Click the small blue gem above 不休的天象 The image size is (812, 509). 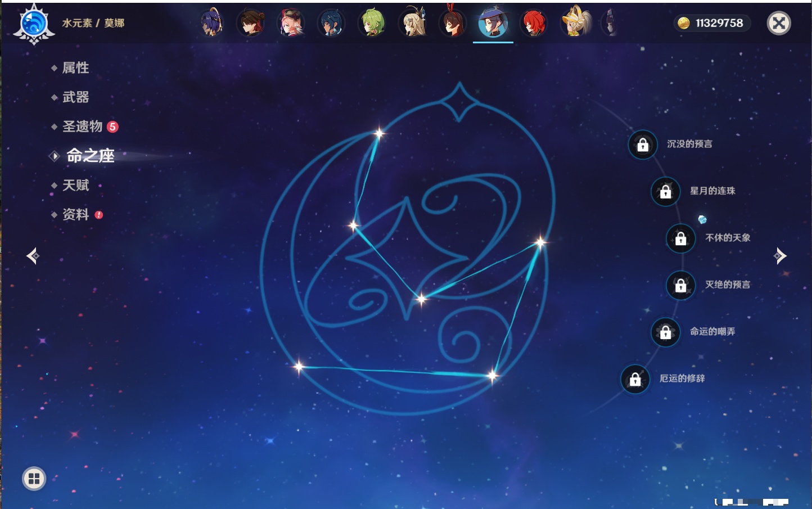pyautogui.click(x=702, y=219)
